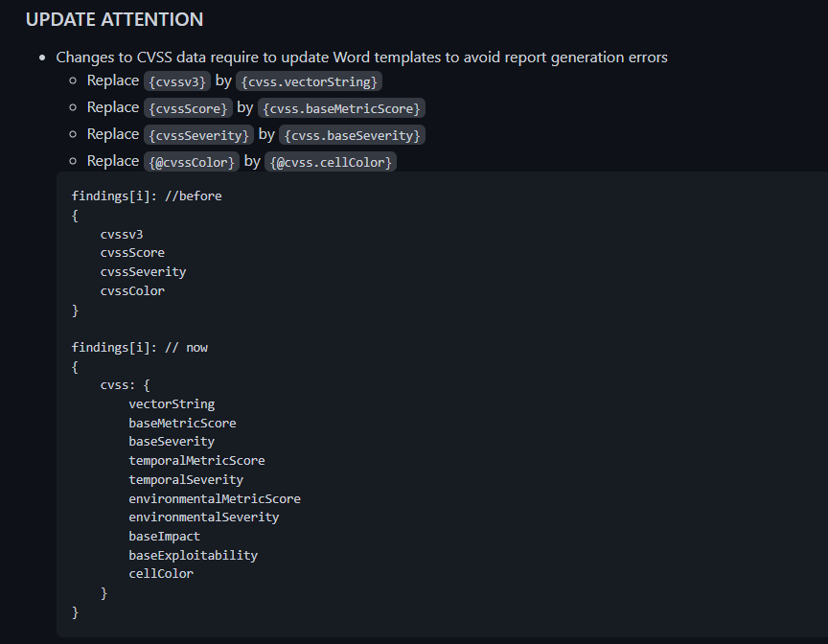Screen dimensions: 828x644
Task: Click the findings[i]: //before comment line
Action: [145, 195]
